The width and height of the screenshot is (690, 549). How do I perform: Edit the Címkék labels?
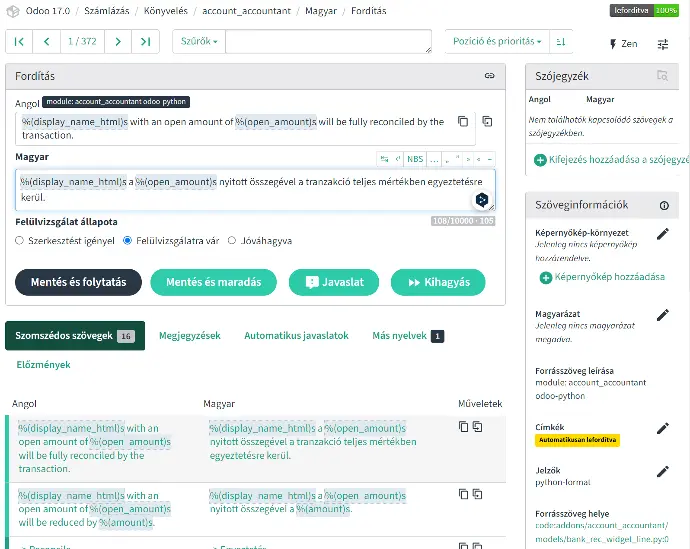pyautogui.click(x=663, y=428)
